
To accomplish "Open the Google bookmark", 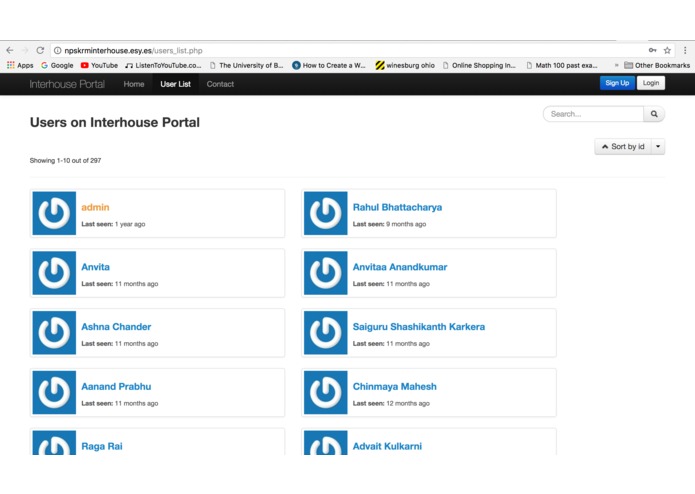I will 57,65.
